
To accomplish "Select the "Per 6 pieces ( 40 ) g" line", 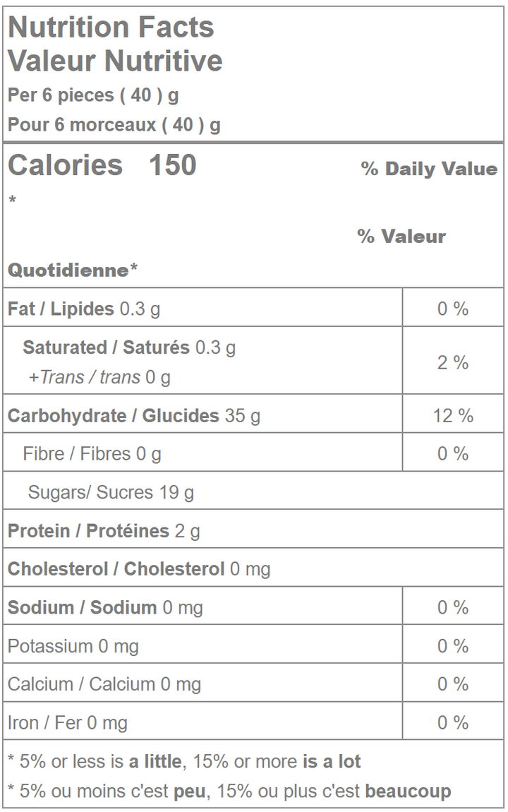I will point(92,95).
